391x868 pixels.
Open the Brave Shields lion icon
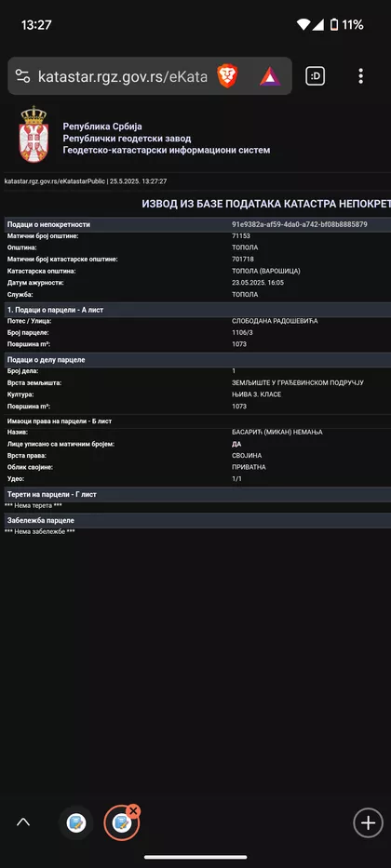click(227, 76)
